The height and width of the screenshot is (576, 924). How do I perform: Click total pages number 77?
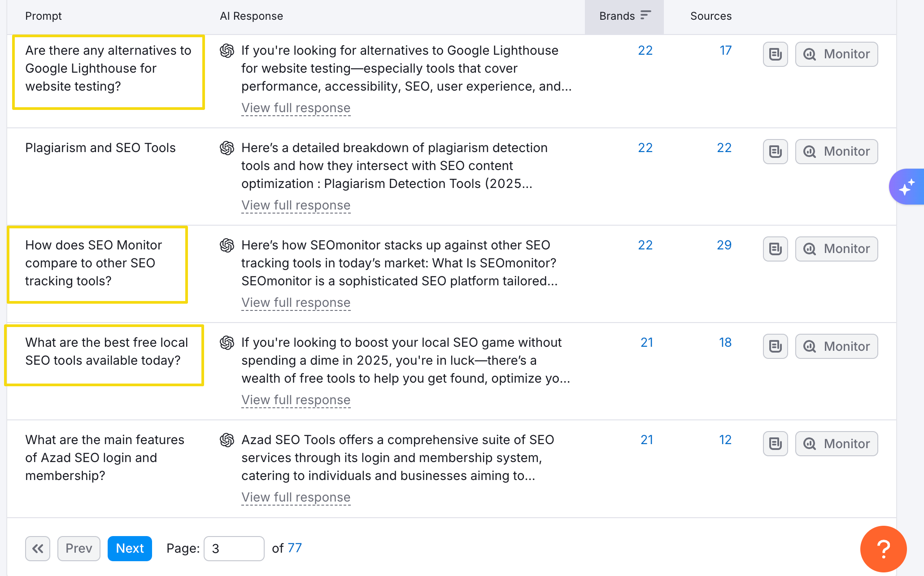(x=295, y=548)
